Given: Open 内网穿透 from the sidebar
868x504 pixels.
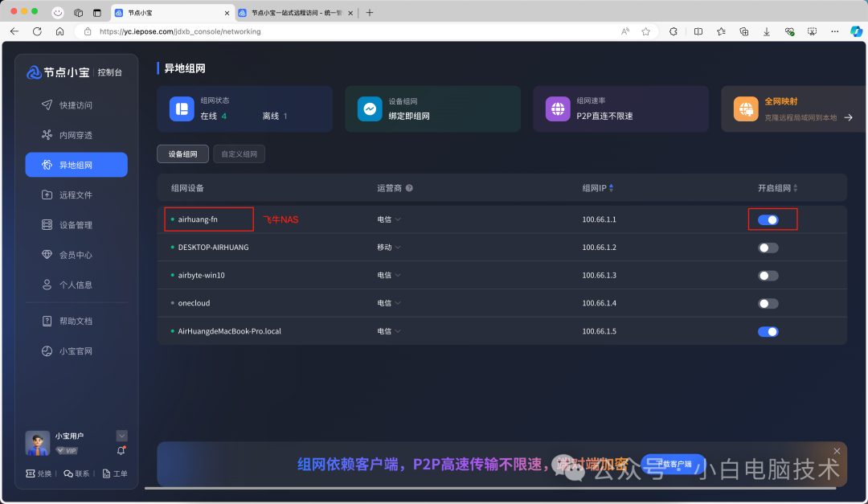Looking at the screenshot, I should pyautogui.click(x=48, y=134).
